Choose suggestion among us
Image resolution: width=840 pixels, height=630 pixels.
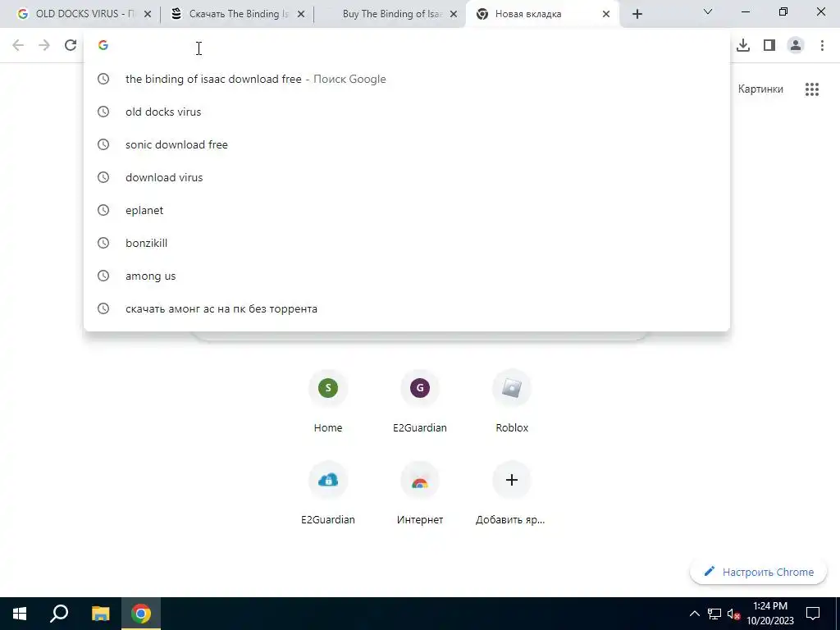[x=407, y=276]
